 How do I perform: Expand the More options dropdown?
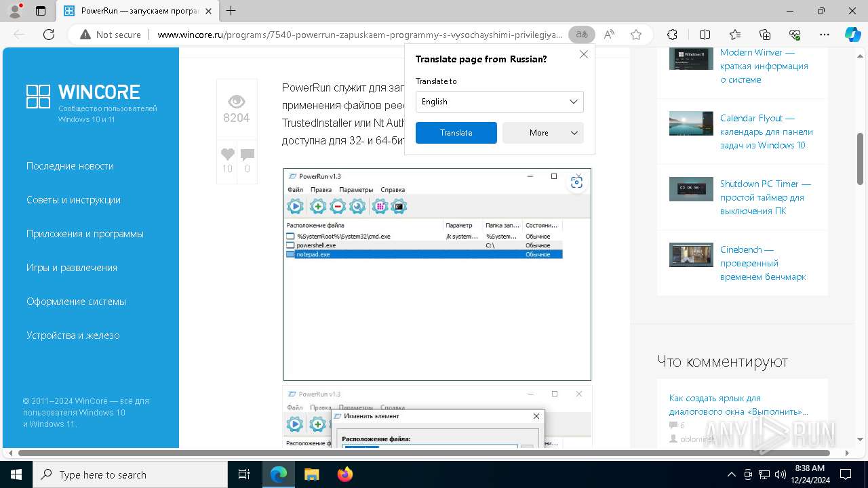(543, 133)
